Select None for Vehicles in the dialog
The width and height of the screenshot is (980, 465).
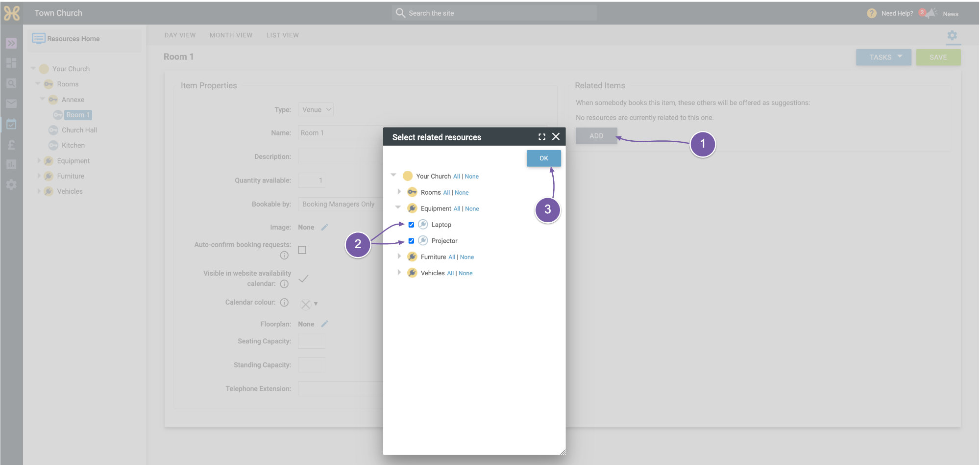pos(465,273)
